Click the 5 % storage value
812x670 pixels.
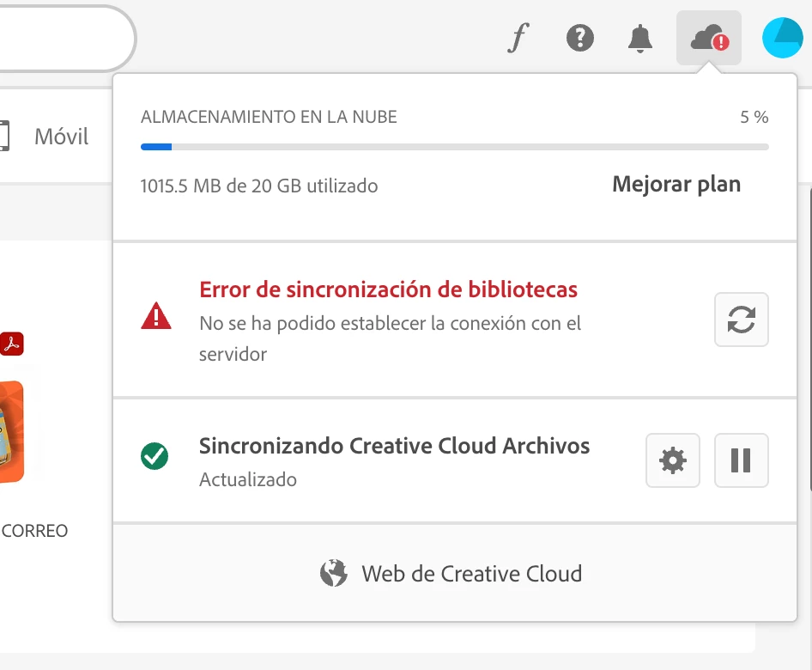pos(754,117)
